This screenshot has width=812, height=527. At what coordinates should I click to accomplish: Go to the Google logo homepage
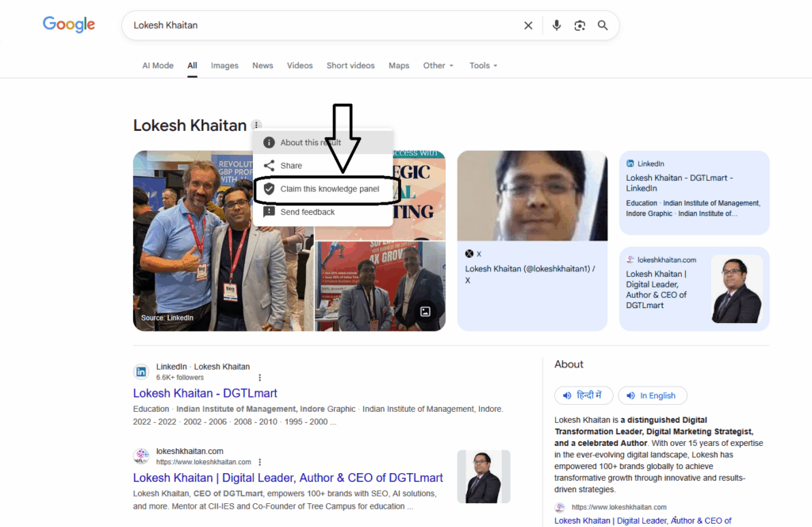(69, 25)
